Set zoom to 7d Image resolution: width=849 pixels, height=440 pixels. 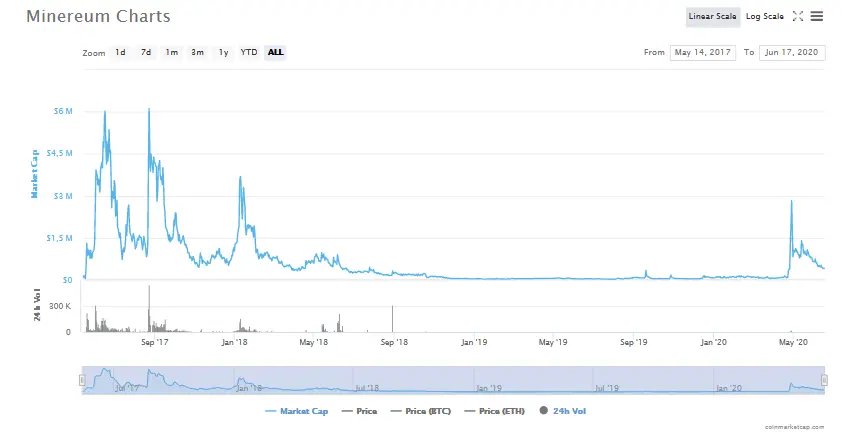[146, 52]
